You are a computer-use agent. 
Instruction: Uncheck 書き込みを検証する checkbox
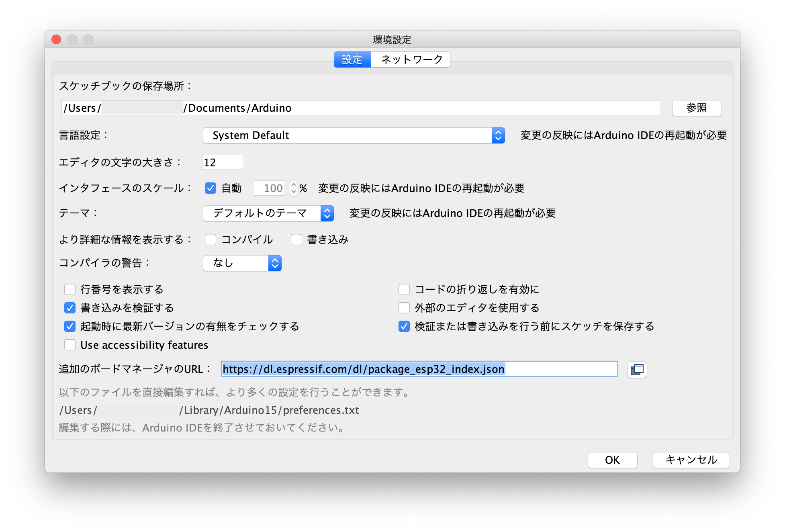click(70, 308)
